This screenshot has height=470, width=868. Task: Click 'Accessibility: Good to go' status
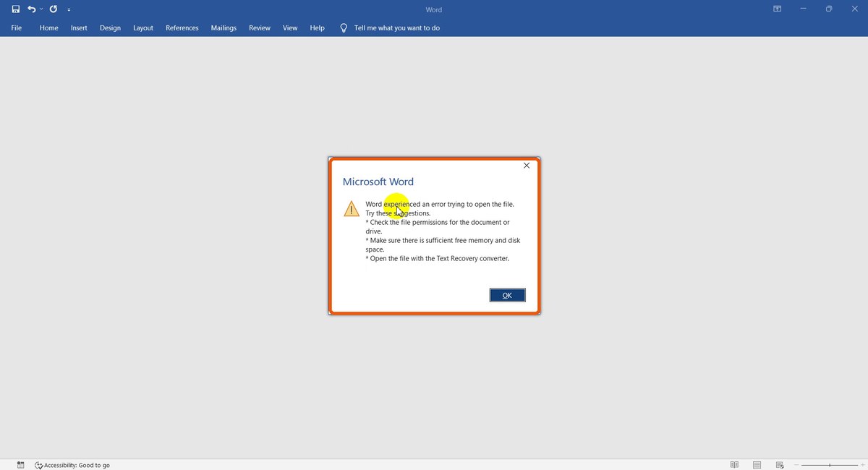coord(72,465)
